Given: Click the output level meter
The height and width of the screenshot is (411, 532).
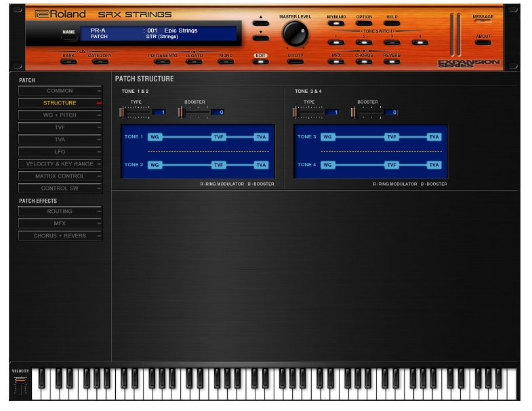Looking at the screenshot, I should click(455, 35).
